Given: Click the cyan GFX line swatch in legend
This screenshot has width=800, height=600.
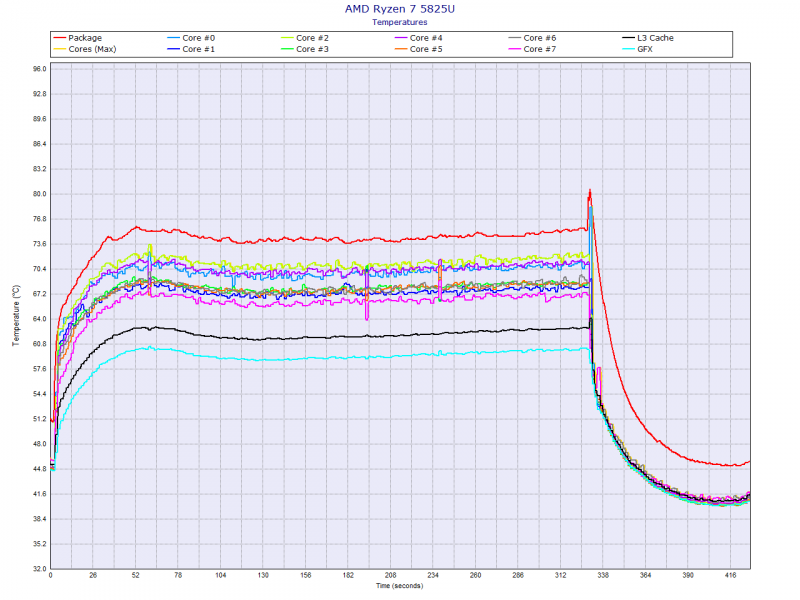Looking at the screenshot, I should pos(628,49).
